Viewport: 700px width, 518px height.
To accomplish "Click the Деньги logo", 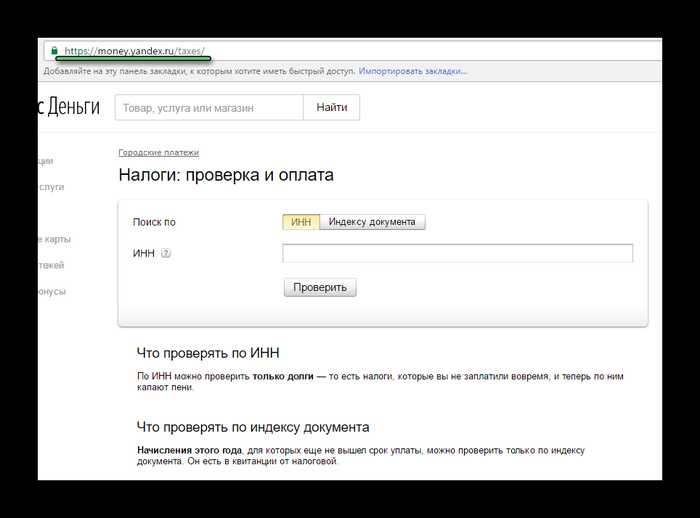I will coord(70,106).
